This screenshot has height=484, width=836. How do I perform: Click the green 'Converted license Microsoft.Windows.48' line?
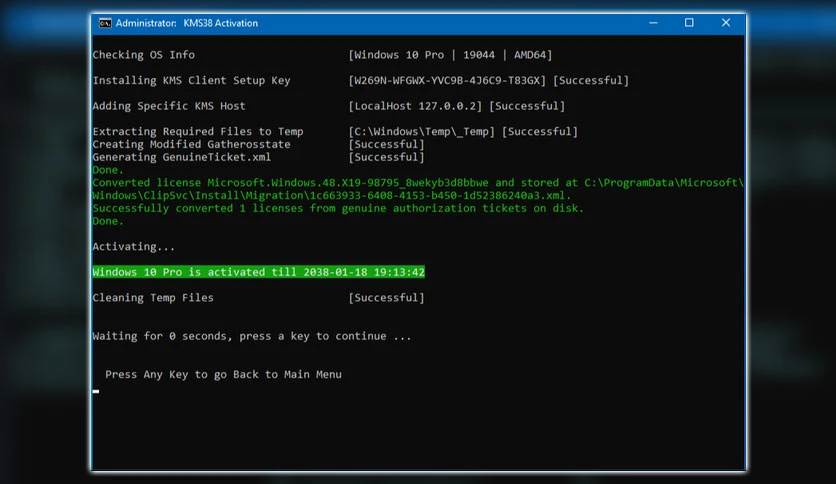(x=418, y=183)
